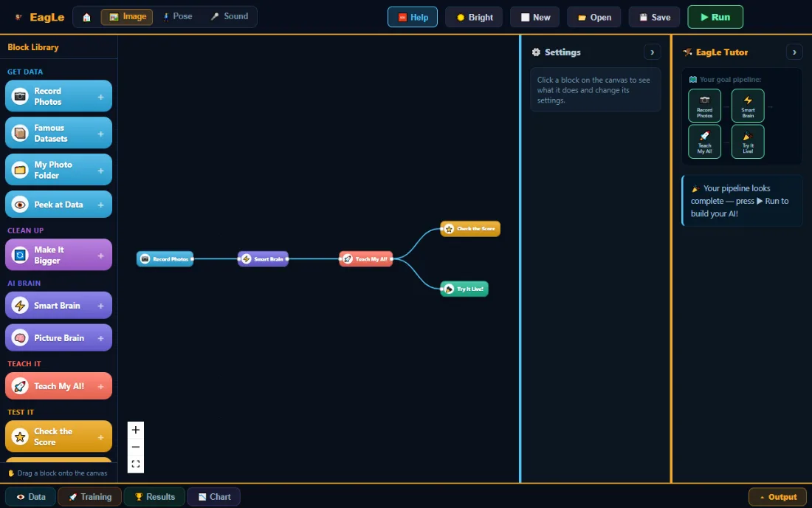Viewport: 812px width, 508px height.
Task: Create a New project
Action: [535, 17]
